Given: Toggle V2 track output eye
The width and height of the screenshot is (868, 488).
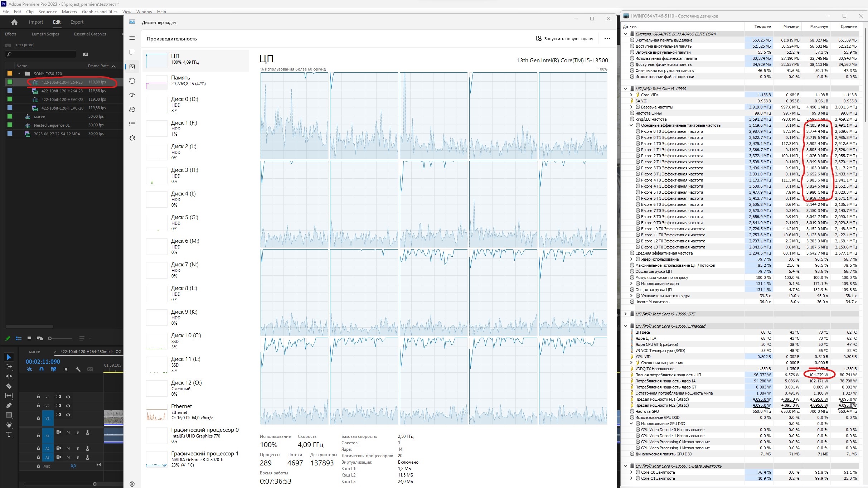Looking at the screenshot, I should click(68, 406).
